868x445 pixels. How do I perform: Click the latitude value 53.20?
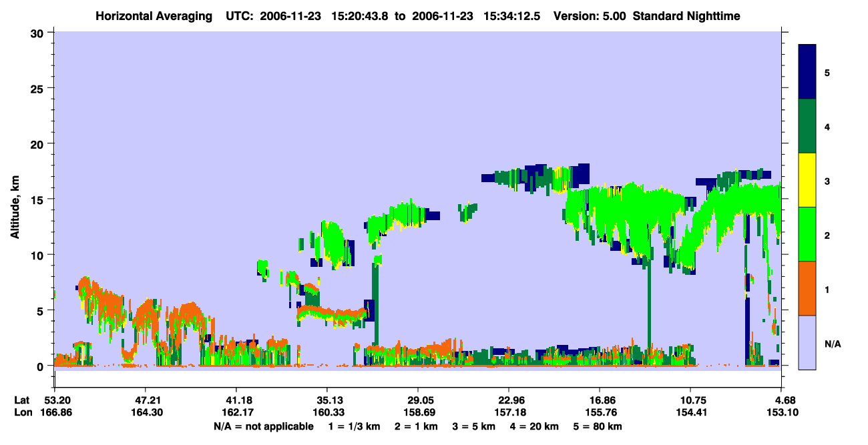(54, 400)
